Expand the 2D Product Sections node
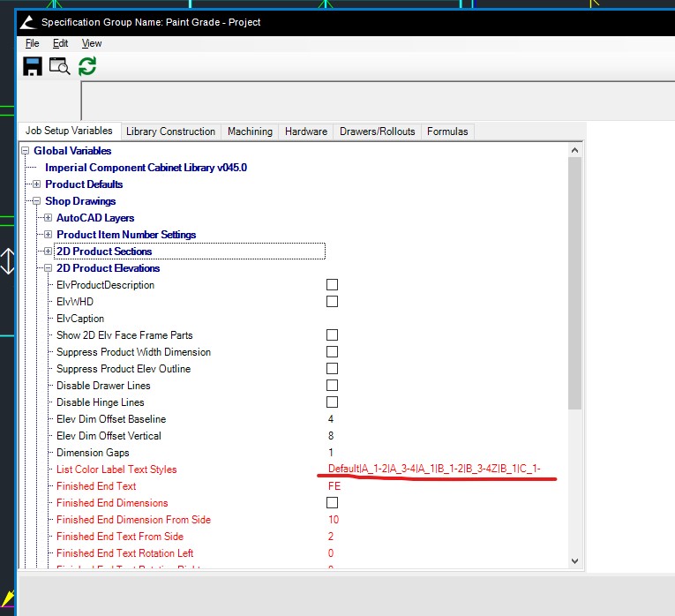 pyautogui.click(x=48, y=252)
